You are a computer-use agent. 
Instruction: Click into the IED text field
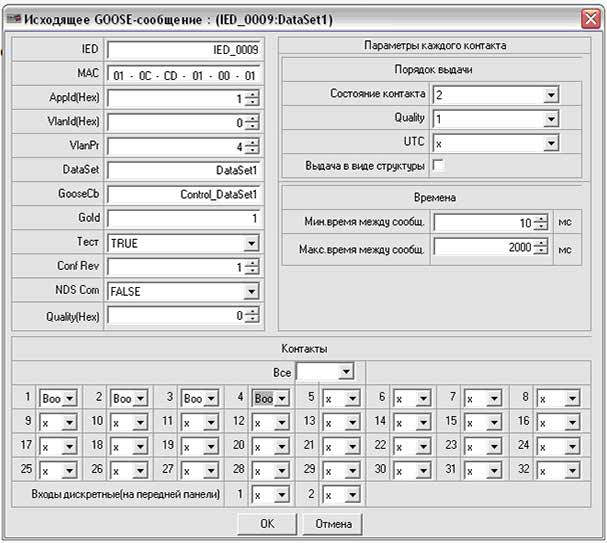[x=184, y=48]
